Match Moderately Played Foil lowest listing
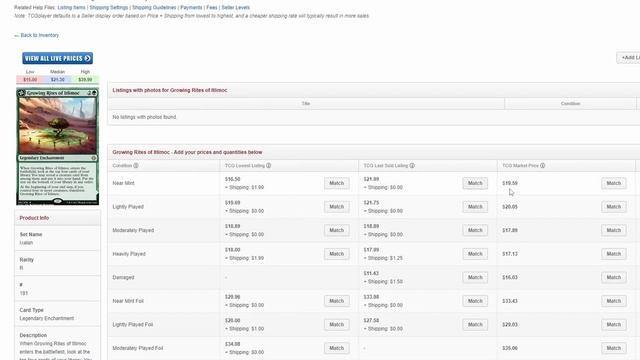Viewport: 640px width, 360px height. (337, 348)
